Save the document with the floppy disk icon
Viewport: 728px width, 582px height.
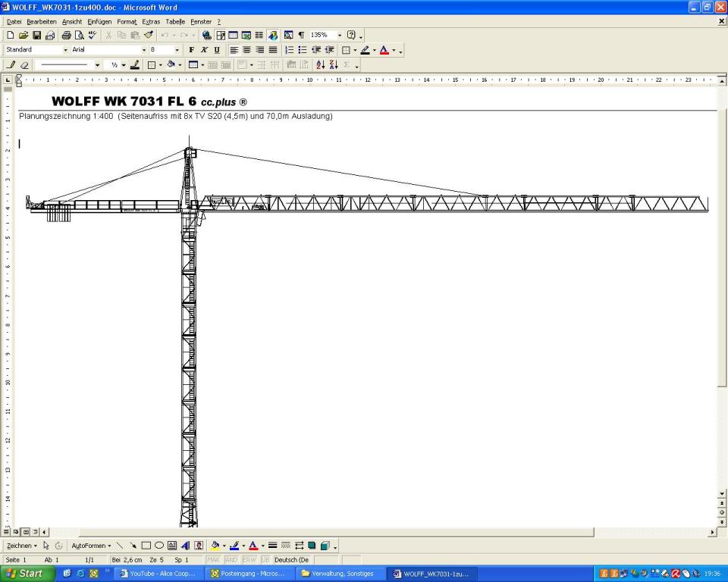tap(36, 36)
